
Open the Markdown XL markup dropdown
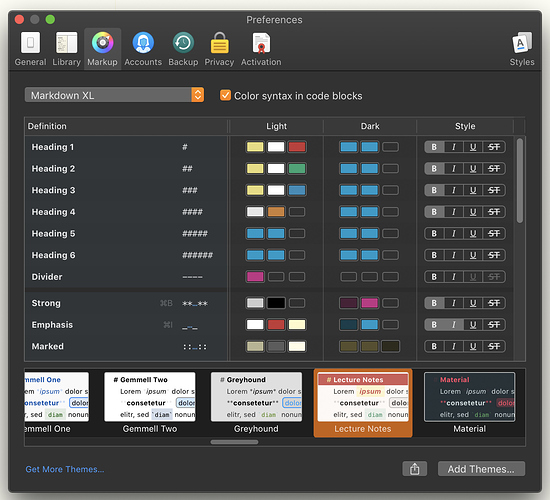114,95
